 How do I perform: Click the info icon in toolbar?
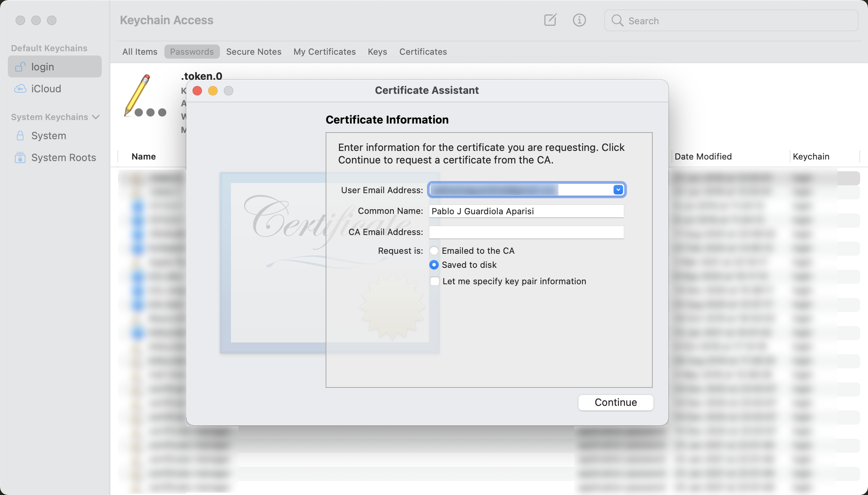579,20
